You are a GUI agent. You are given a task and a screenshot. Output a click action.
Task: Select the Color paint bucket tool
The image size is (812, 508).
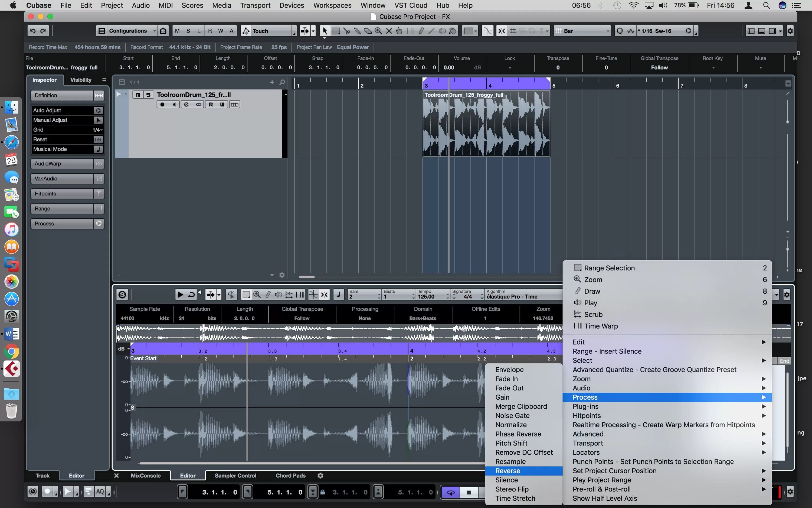tap(453, 31)
